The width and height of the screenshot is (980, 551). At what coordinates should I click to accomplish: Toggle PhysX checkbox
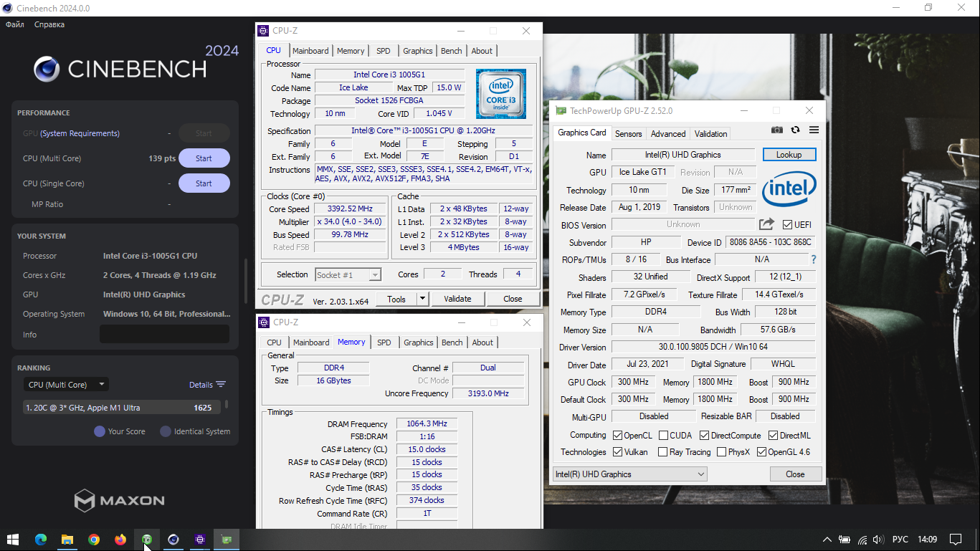click(720, 452)
